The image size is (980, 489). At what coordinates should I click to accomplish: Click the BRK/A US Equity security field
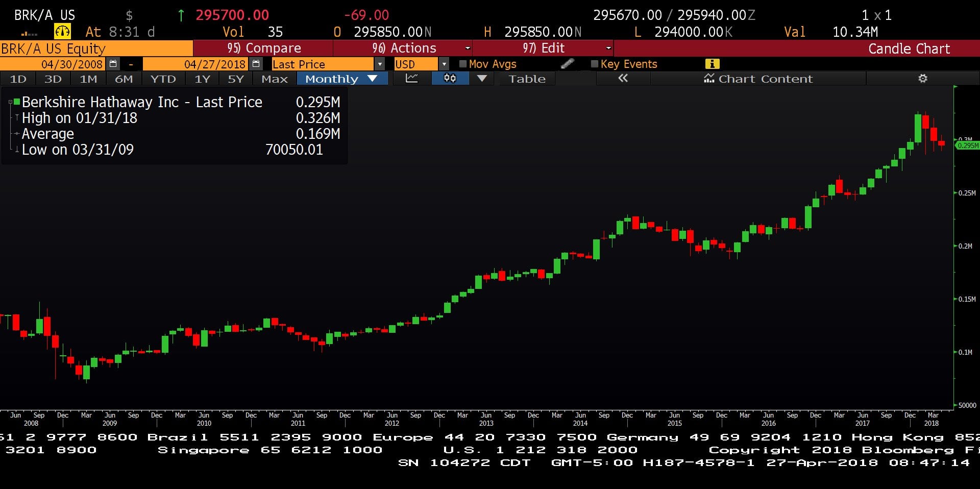point(96,48)
